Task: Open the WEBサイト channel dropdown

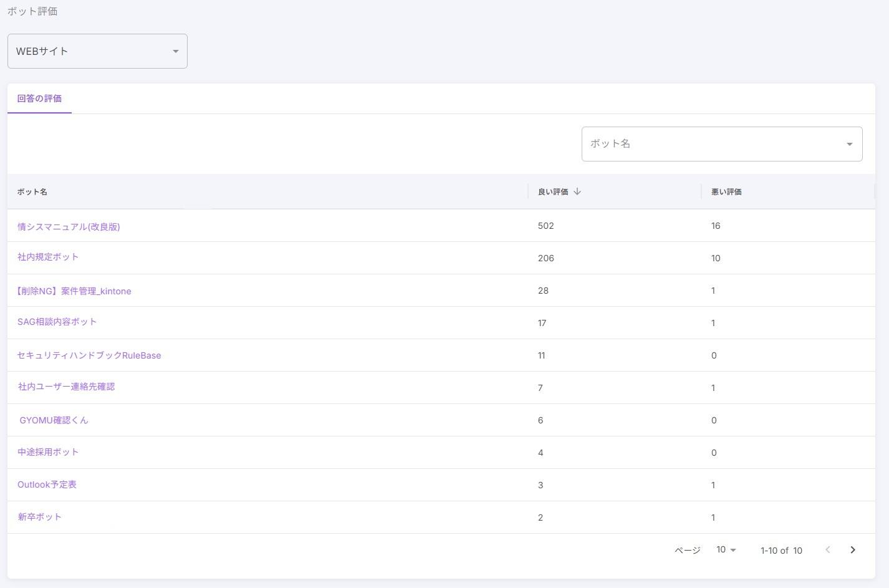Action: coord(97,51)
